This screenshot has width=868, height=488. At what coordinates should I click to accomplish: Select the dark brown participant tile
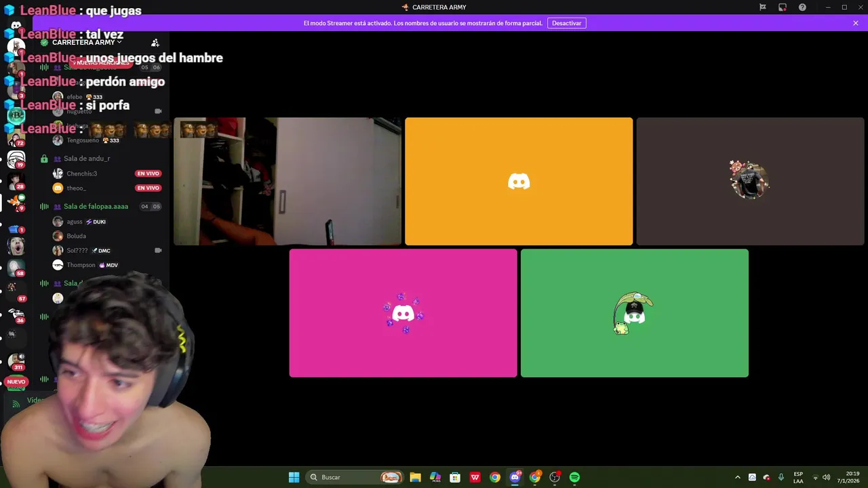click(x=750, y=181)
